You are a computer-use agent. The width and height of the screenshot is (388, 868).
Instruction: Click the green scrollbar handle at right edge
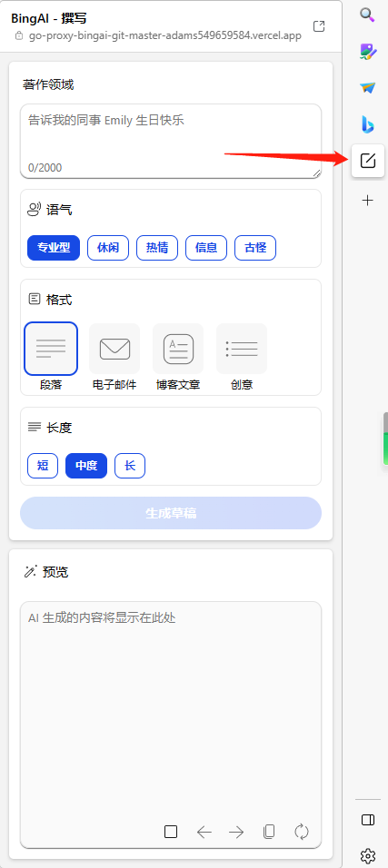coord(385,439)
